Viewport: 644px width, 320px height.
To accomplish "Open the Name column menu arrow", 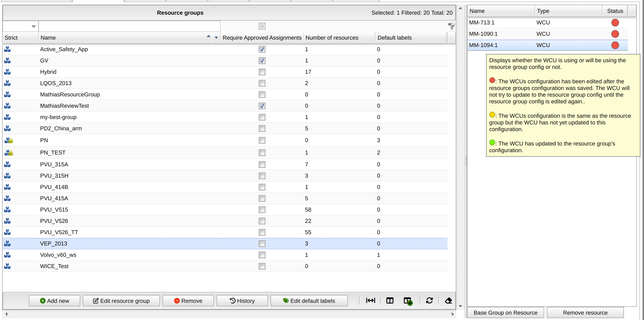I will [216, 38].
